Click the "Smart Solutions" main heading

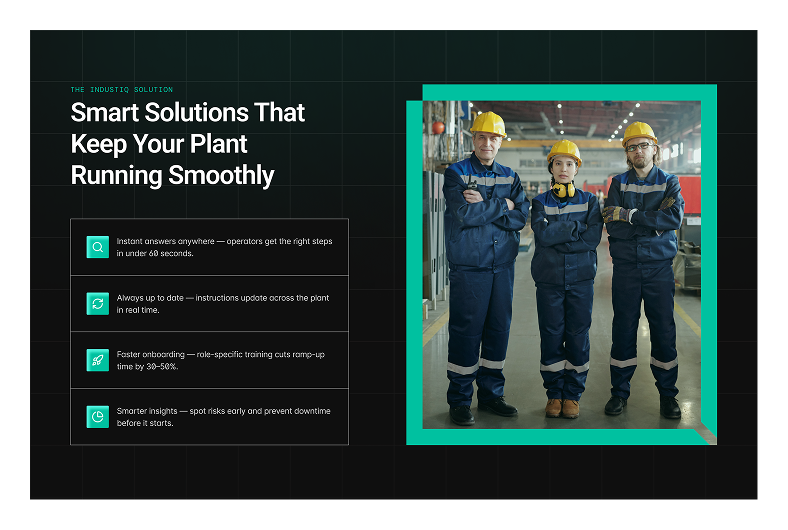click(x=187, y=113)
